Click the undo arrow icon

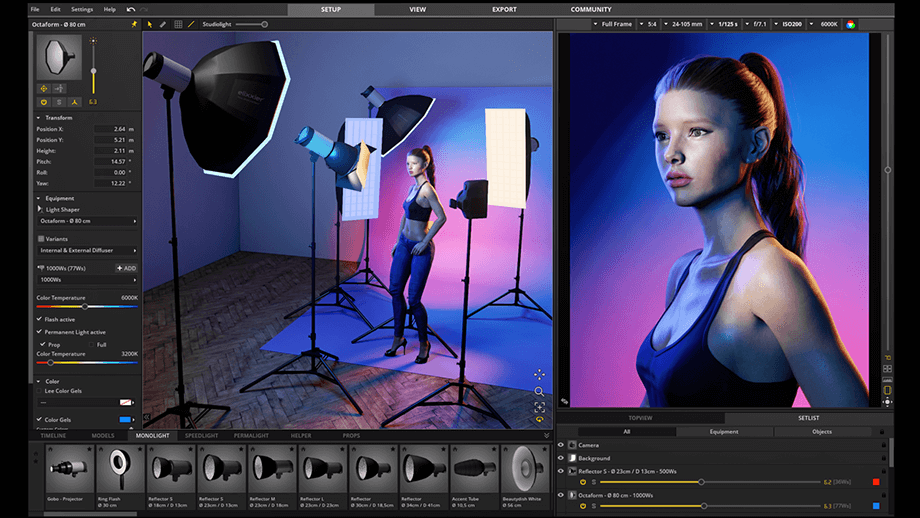130,9
